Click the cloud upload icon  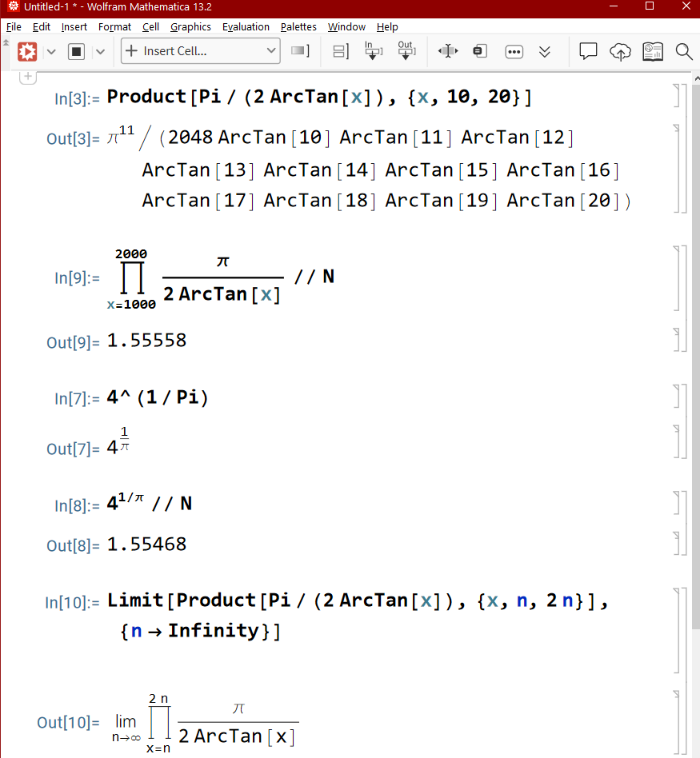[620, 51]
